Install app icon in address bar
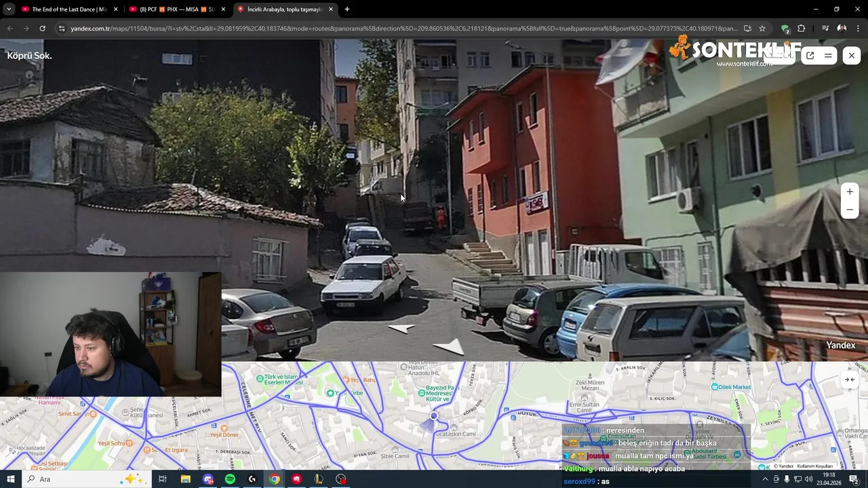868x488 pixels. pyautogui.click(x=747, y=28)
